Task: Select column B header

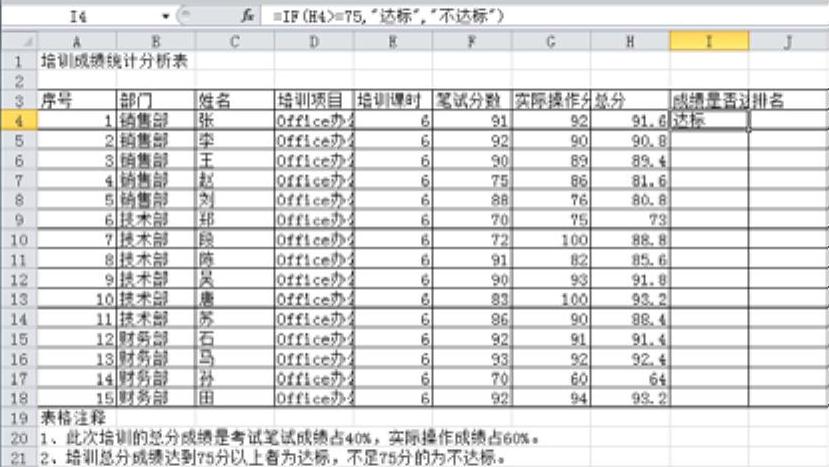Action: 155,41
